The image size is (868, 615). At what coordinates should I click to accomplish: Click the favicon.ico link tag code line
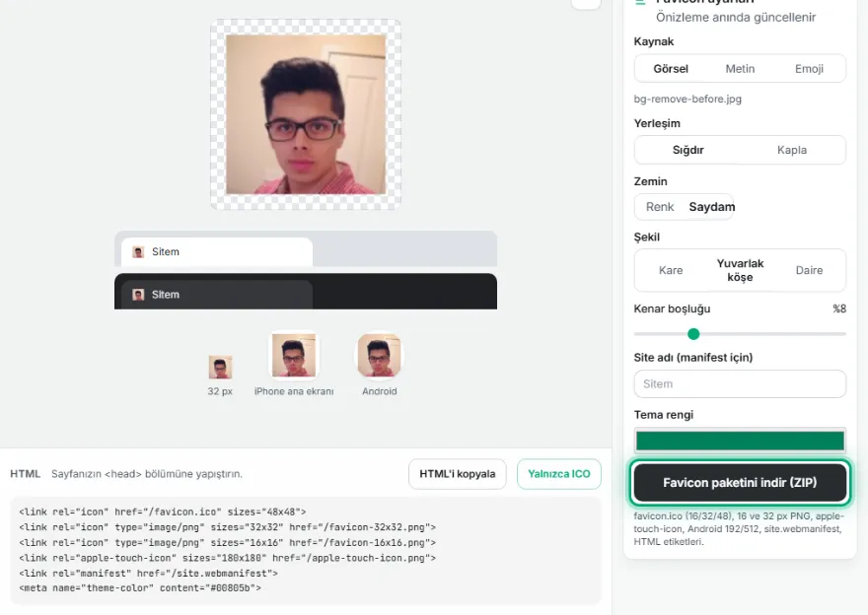[162, 512]
